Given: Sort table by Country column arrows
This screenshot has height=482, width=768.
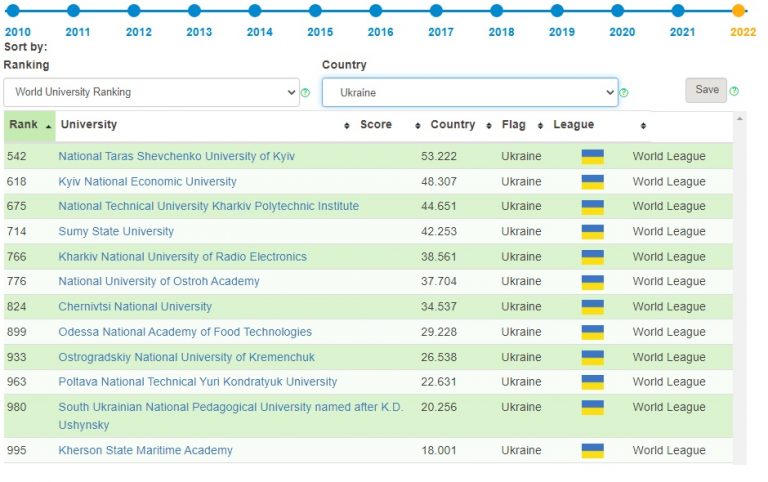Looking at the screenshot, I should pos(488,126).
